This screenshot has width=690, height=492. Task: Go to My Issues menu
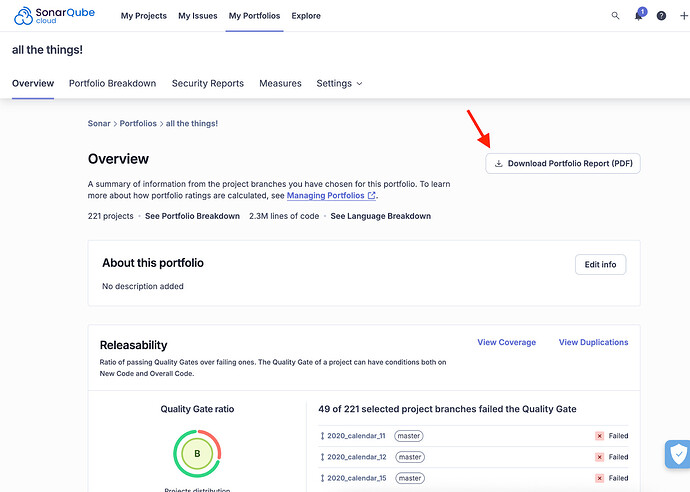[197, 16]
